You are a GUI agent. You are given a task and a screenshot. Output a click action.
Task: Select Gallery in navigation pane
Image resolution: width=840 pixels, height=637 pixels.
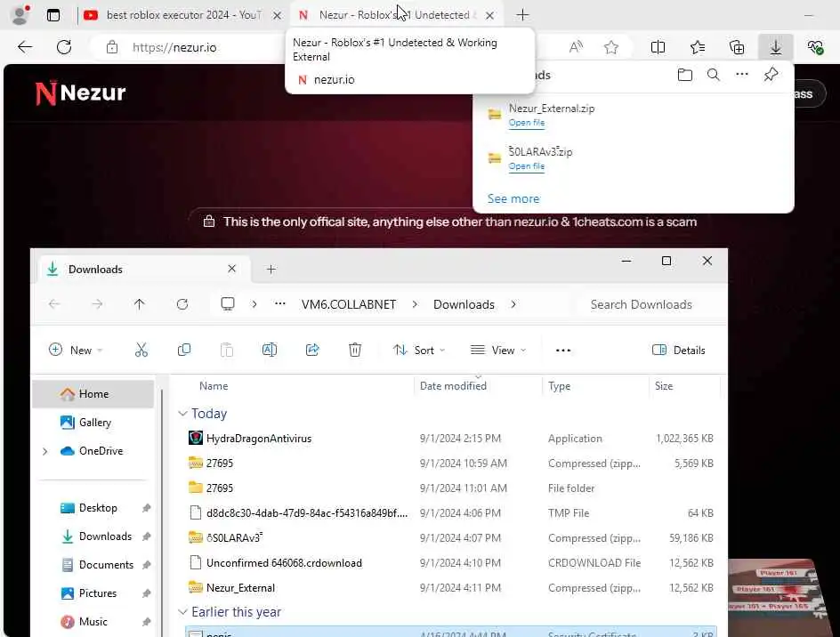point(95,423)
